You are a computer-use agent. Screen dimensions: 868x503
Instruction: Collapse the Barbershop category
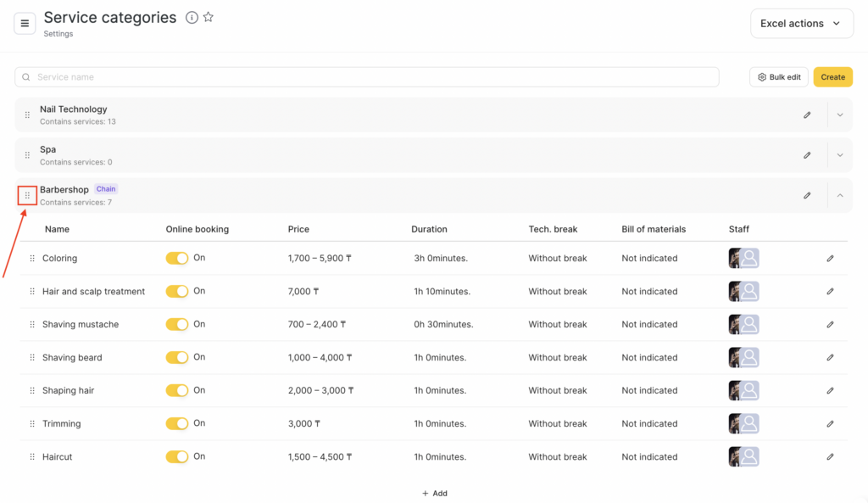point(840,196)
